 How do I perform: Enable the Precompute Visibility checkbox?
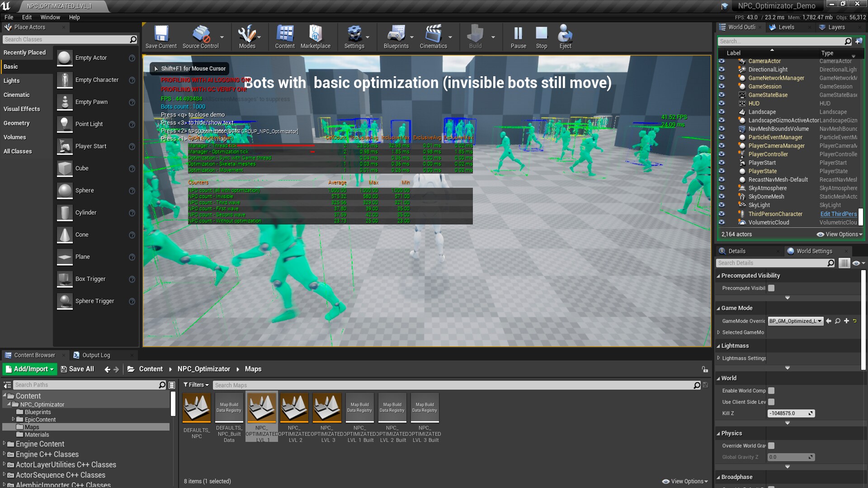click(771, 288)
